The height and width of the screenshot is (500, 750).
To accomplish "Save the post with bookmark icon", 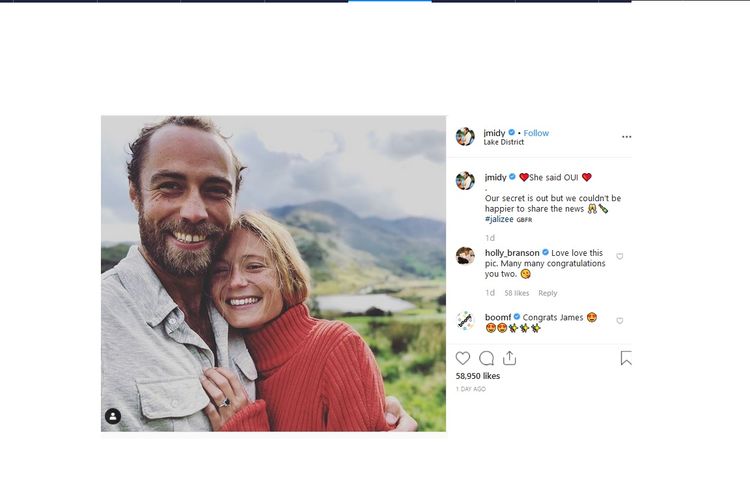I will [x=625, y=358].
